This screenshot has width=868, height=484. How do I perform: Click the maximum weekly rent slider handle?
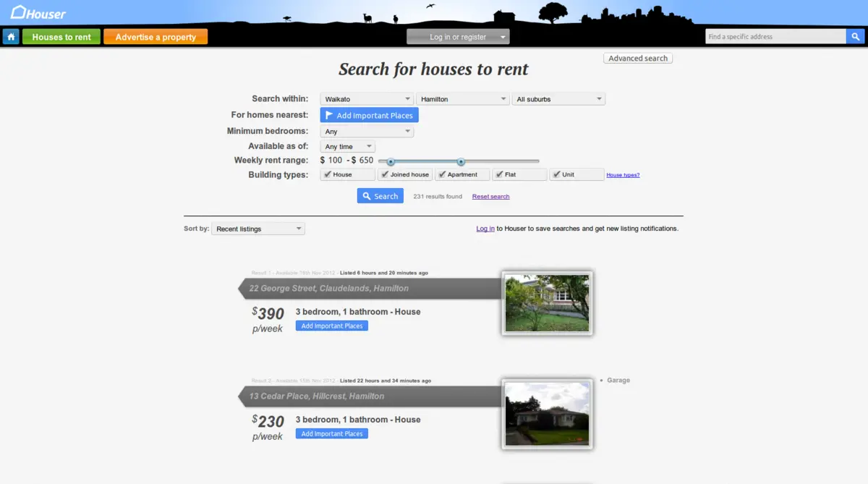461,161
